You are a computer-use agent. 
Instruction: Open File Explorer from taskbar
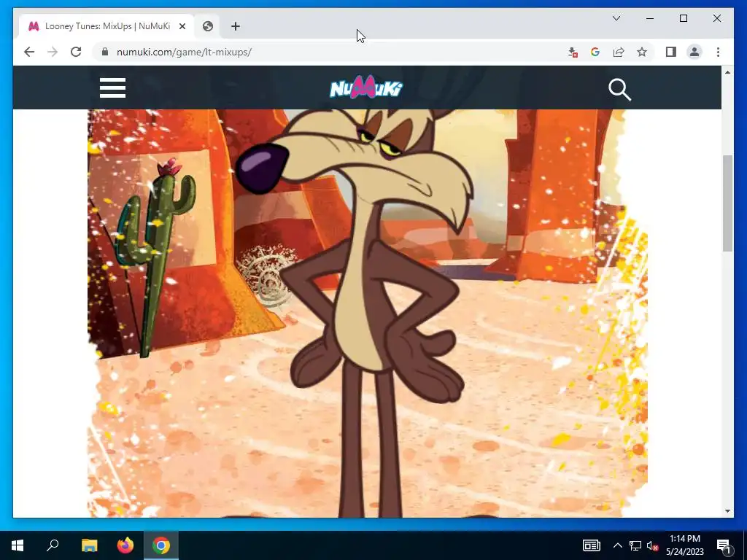[89, 545]
